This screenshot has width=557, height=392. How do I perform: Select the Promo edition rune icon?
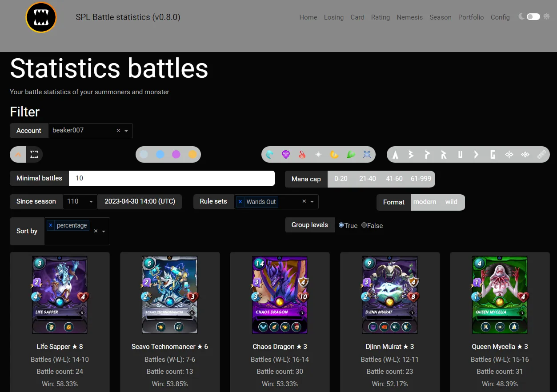point(427,154)
